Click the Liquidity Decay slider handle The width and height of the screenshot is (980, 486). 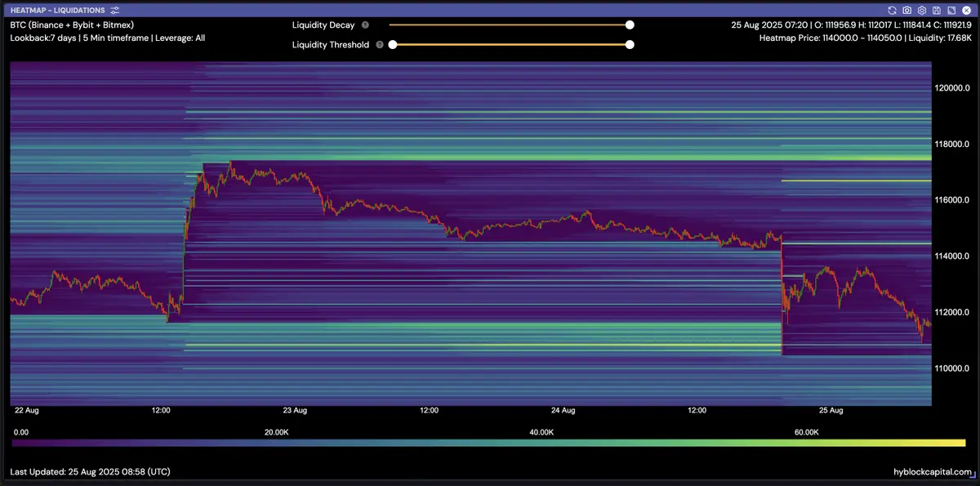[x=630, y=25]
